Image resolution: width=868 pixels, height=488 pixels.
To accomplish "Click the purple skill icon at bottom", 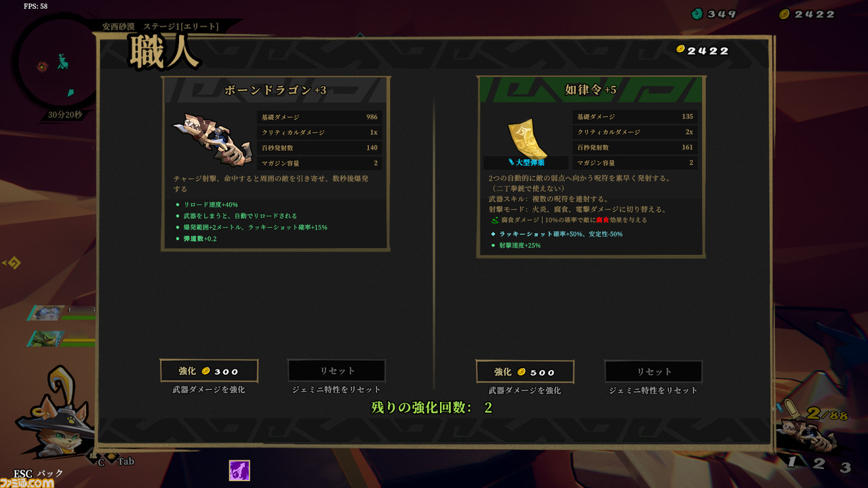I will pyautogui.click(x=239, y=470).
